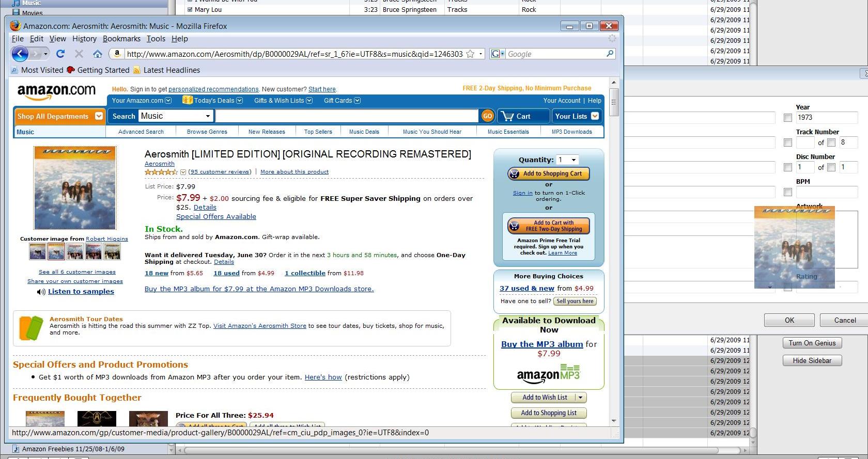The height and width of the screenshot is (459, 868).
Task: Click the Firefox page vertical scrollbar thumb
Action: coord(614,101)
